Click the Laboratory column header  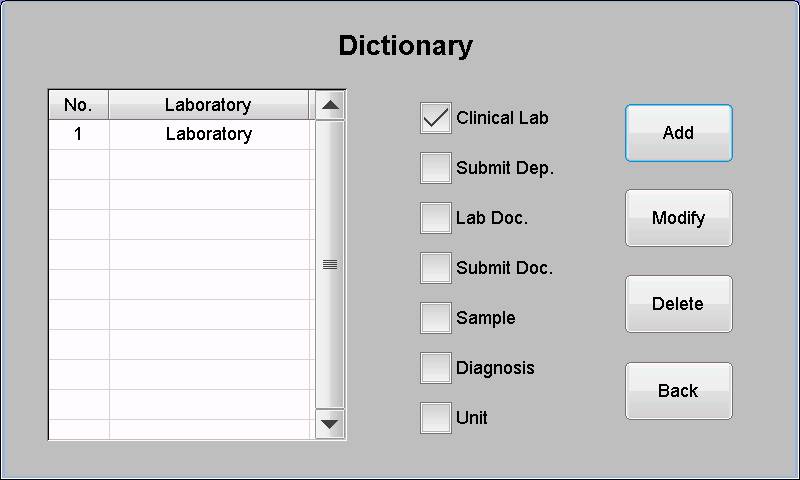[209, 105]
